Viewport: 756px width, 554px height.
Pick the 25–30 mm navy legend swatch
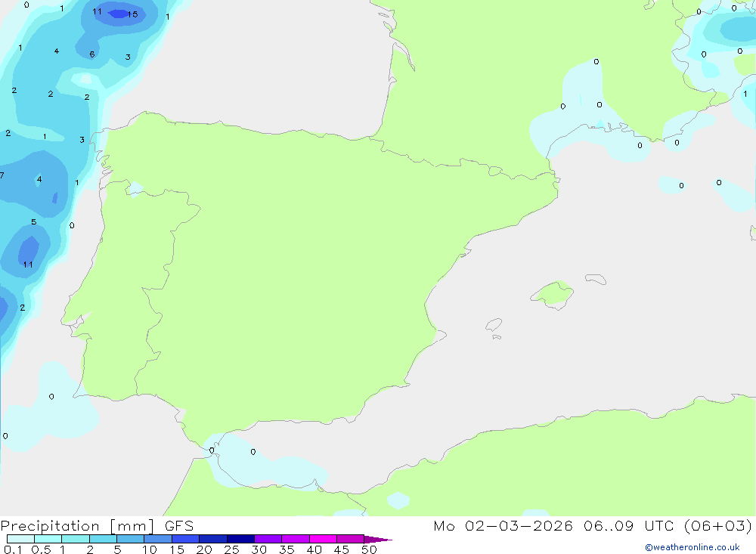(x=240, y=539)
